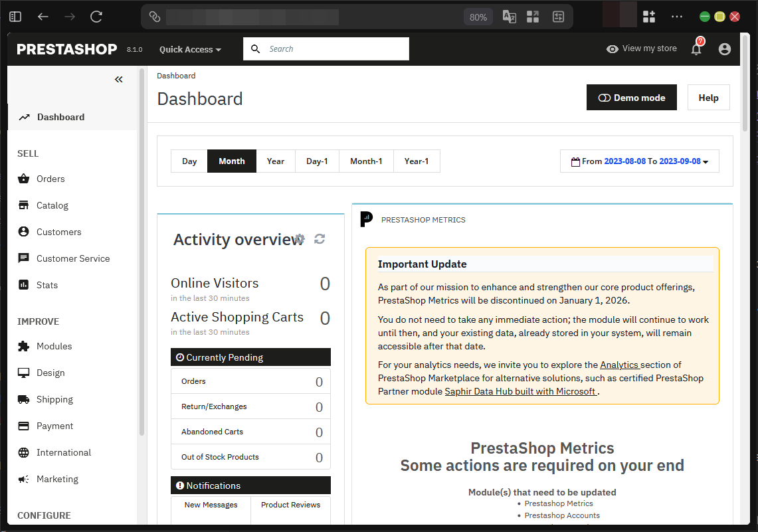This screenshot has width=758, height=532.
Task: Adjust browser zoom at 80% indicator
Action: [x=478, y=17]
